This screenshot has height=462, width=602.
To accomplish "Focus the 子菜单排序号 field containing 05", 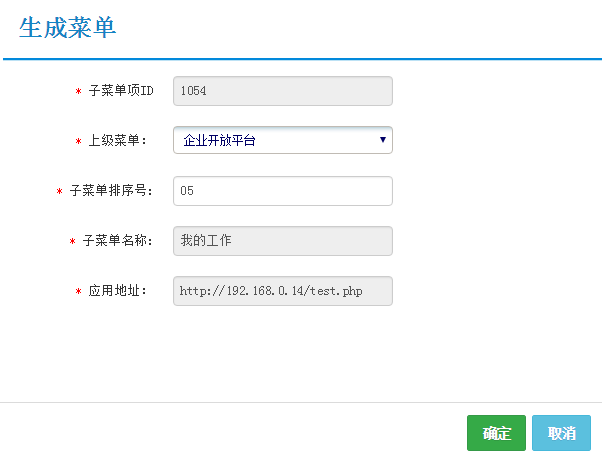I will tap(282, 191).
